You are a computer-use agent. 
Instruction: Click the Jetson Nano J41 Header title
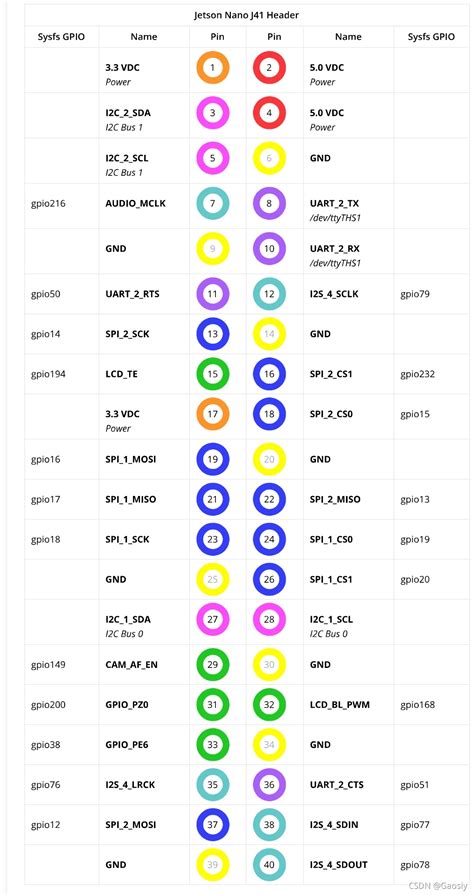click(x=247, y=15)
